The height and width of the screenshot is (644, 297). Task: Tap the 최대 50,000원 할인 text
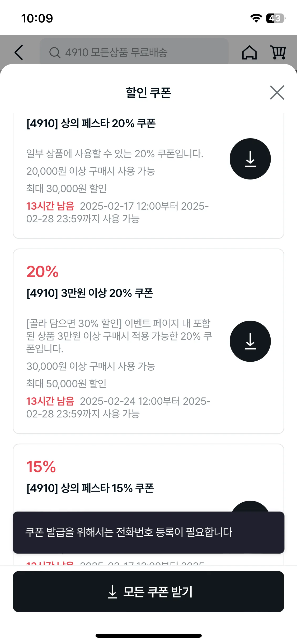pos(66,384)
